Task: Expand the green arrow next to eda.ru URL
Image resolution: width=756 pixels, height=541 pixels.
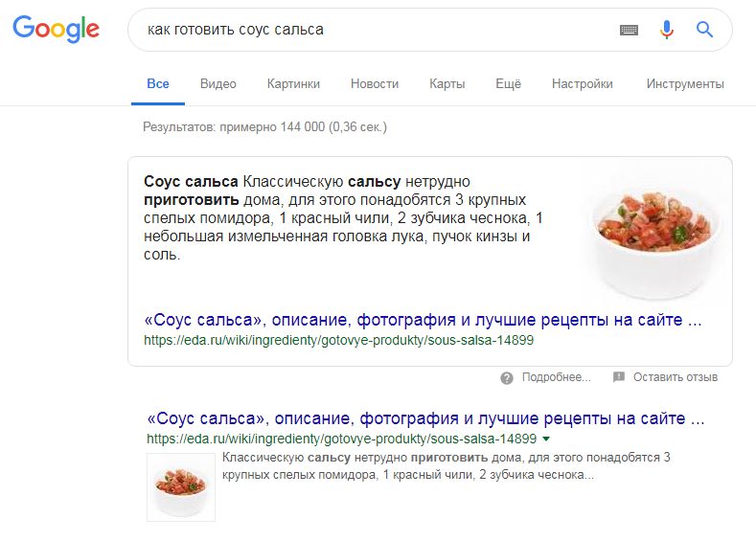Action: click(x=546, y=439)
